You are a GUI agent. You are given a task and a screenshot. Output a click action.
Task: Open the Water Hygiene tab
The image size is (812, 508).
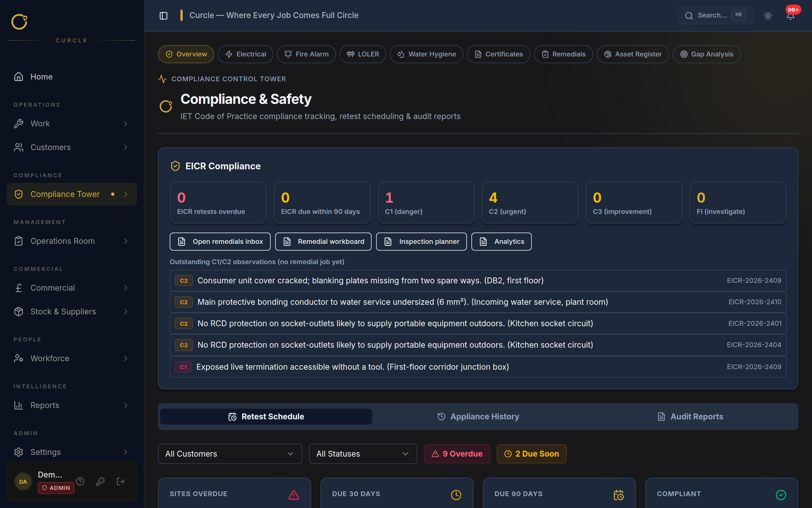427,54
